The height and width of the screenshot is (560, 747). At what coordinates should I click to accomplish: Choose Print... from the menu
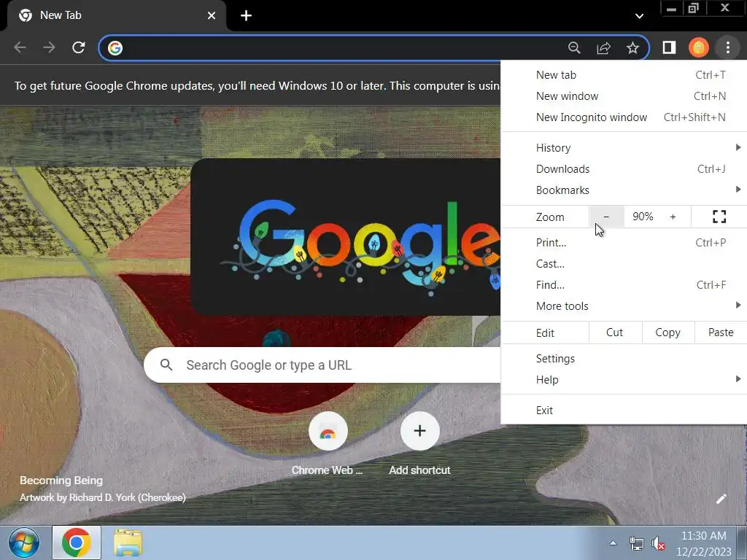click(x=624, y=242)
